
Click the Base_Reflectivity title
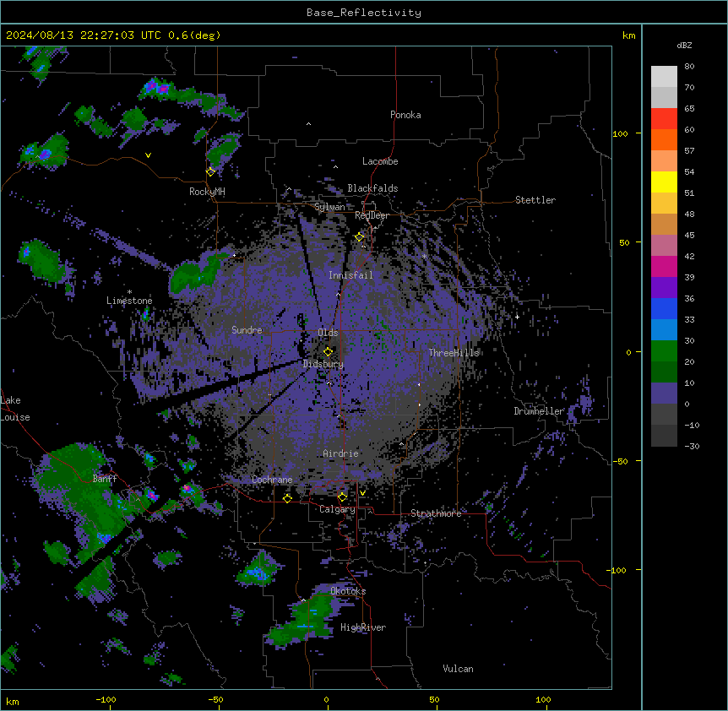(x=364, y=13)
